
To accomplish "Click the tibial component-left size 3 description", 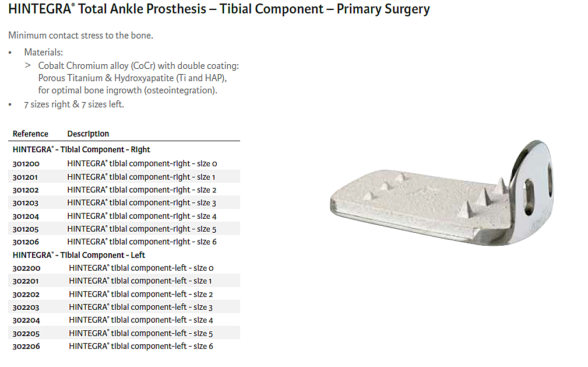I will tap(140, 307).
